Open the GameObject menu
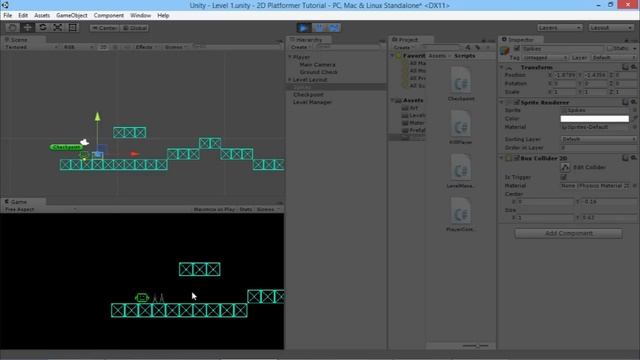The height and width of the screenshot is (360, 640). coord(72,15)
